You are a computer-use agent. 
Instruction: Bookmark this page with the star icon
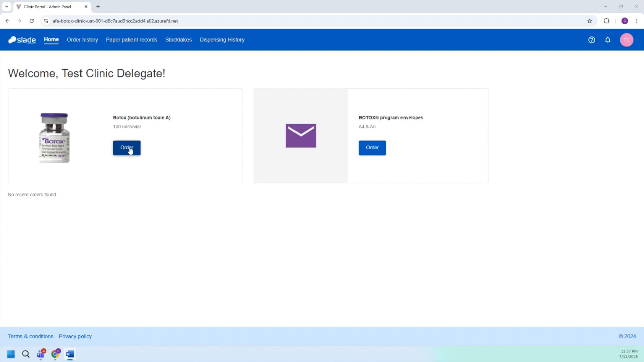[590, 21]
